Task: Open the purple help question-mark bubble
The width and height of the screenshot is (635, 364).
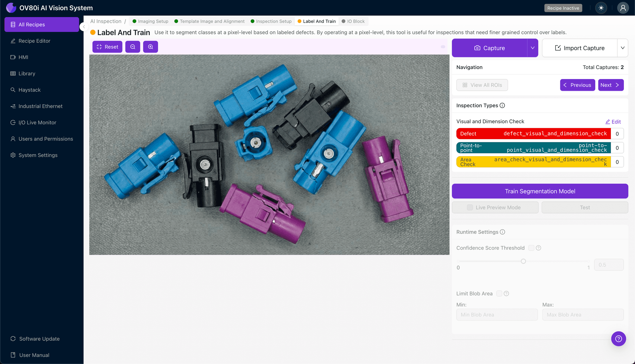Action: [618, 339]
